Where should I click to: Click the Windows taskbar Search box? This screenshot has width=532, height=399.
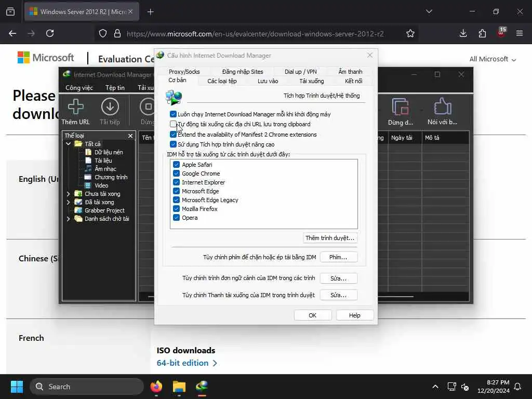pyautogui.click(x=87, y=387)
